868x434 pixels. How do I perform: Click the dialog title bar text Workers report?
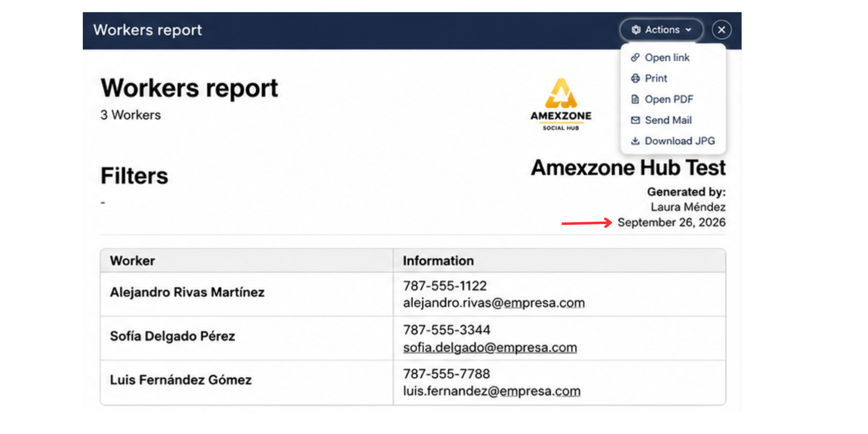pyautogui.click(x=147, y=30)
